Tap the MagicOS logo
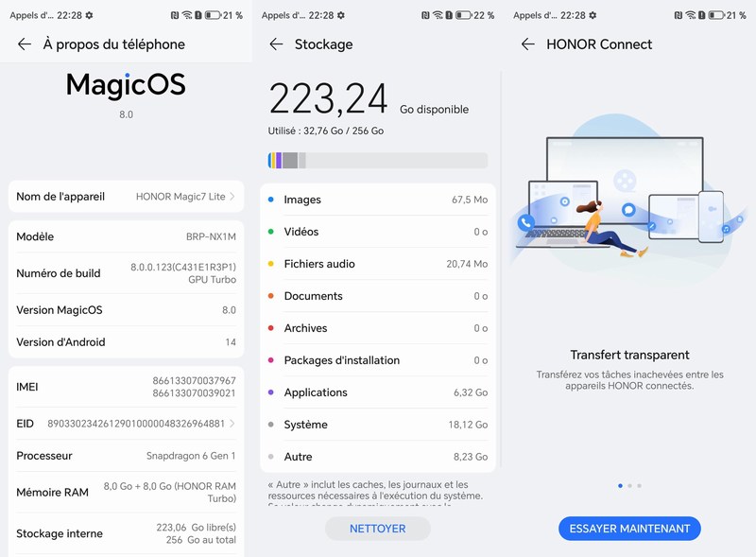Viewport: 756px width, 557px height. pyautogui.click(x=126, y=85)
